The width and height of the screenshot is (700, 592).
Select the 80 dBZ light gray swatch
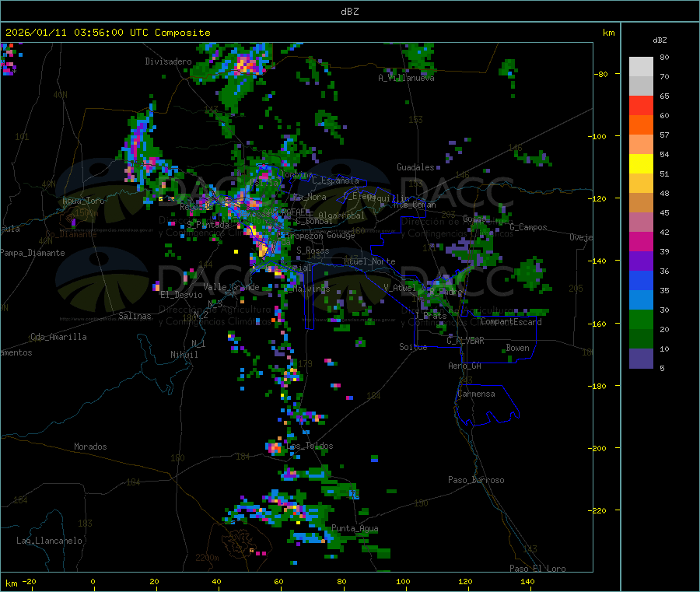pyautogui.click(x=641, y=67)
